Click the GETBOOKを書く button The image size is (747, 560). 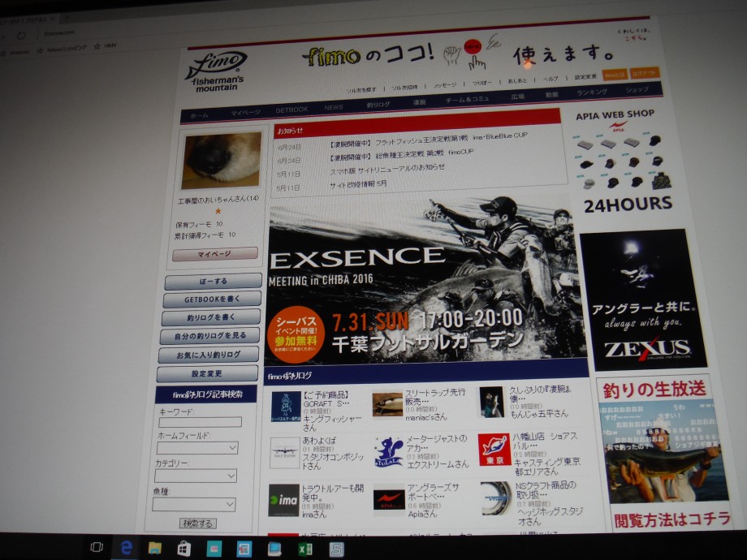pos(212,299)
